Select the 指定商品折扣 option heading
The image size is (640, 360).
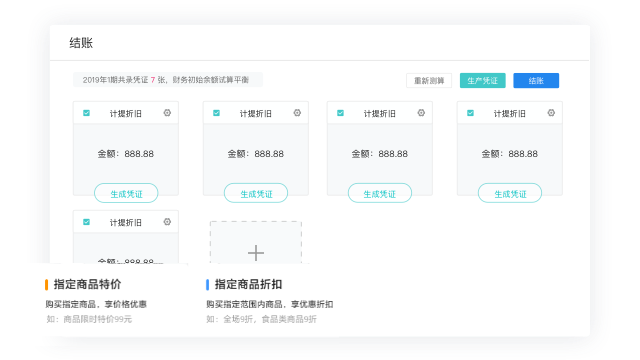(249, 284)
